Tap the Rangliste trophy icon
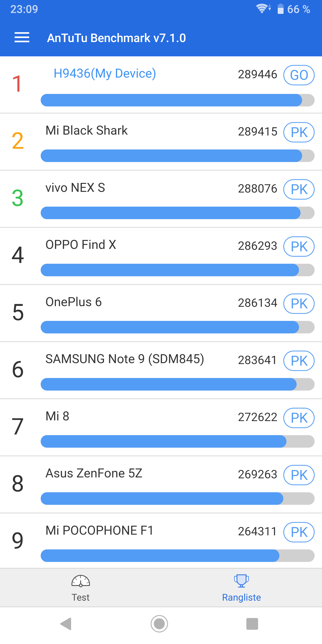The width and height of the screenshot is (322, 644). coord(241,580)
